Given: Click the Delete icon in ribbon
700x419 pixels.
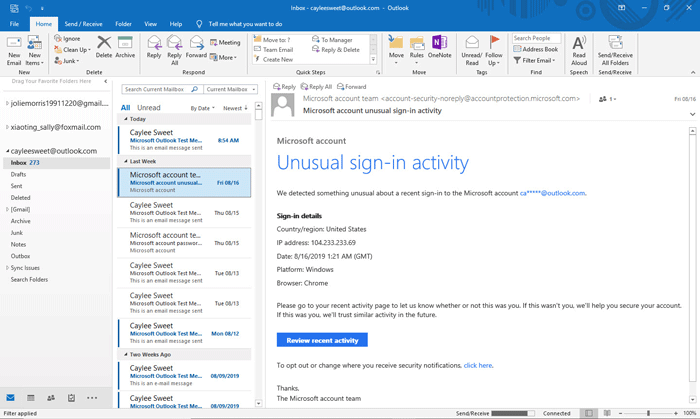Looking at the screenshot, I should tap(104, 47).
